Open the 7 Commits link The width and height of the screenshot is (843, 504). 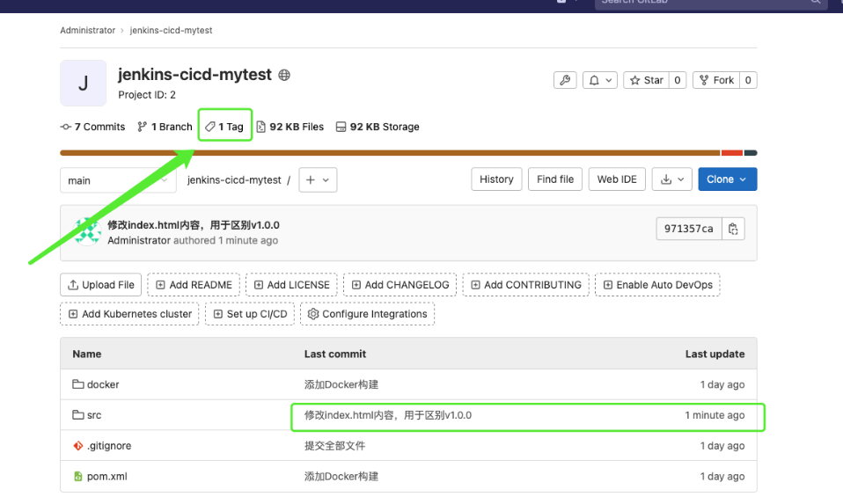(92, 127)
